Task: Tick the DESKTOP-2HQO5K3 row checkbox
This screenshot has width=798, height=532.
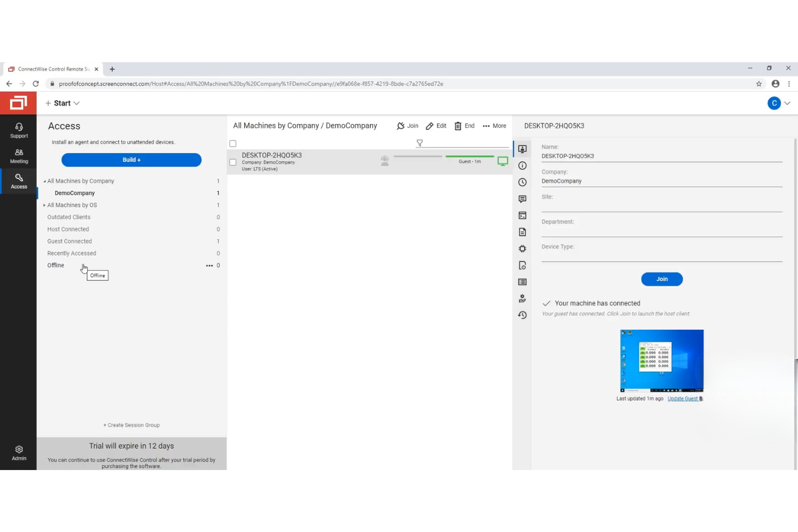Action: pos(233,162)
